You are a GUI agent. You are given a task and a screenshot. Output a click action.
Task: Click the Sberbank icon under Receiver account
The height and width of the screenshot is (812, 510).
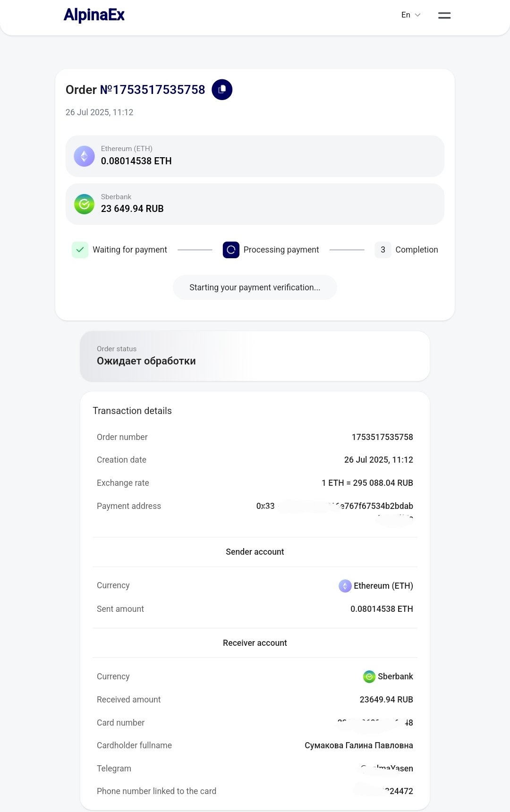click(x=369, y=677)
